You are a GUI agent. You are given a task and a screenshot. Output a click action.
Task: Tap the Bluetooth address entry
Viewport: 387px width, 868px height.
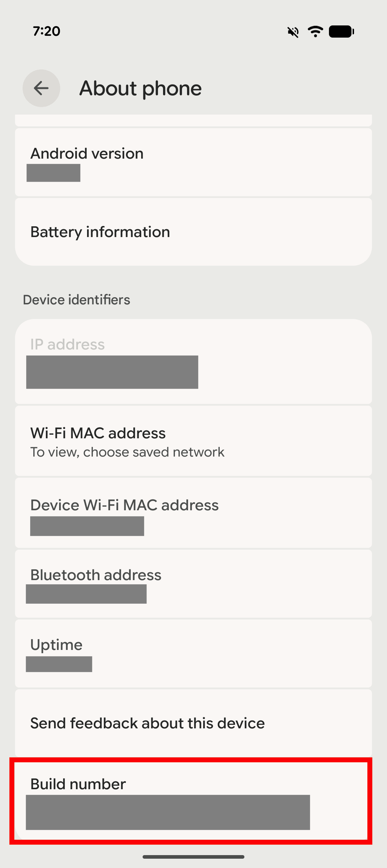tap(193, 583)
